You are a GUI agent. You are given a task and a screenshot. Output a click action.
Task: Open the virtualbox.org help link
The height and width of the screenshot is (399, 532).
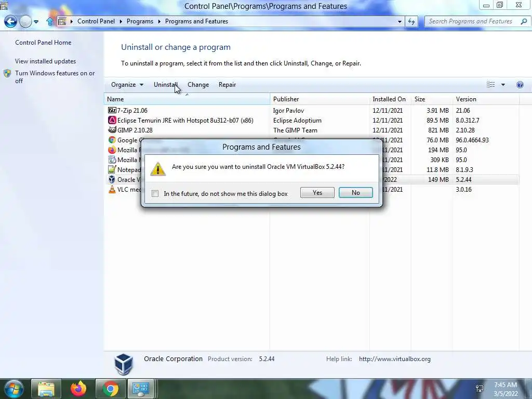coord(395,358)
